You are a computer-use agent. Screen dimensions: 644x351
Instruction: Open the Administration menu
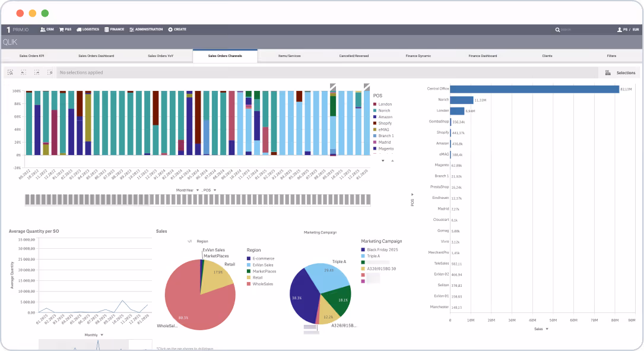tap(146, 30)
